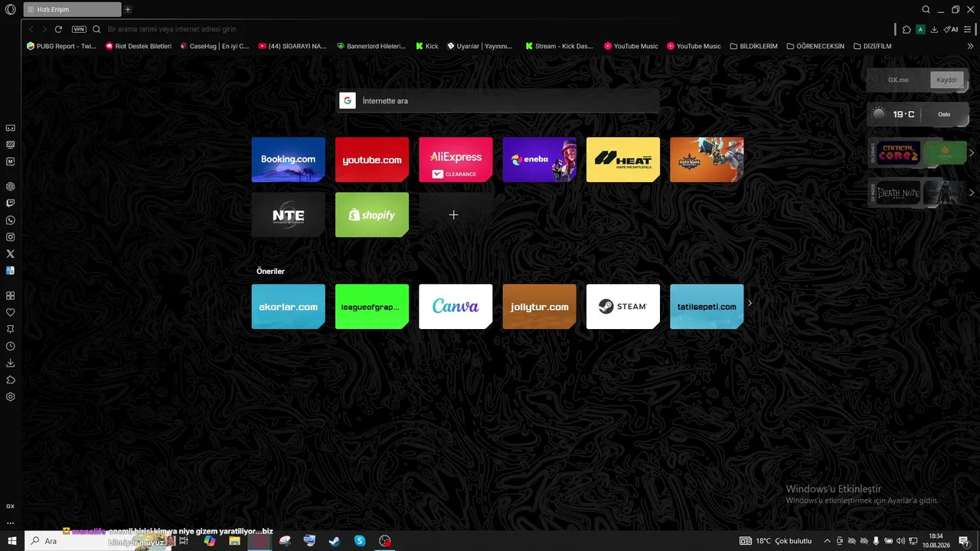Expand the BİLDİKLERİM bookmark folder
Screen dimensions: 980x551
click(x=753, y=46)
